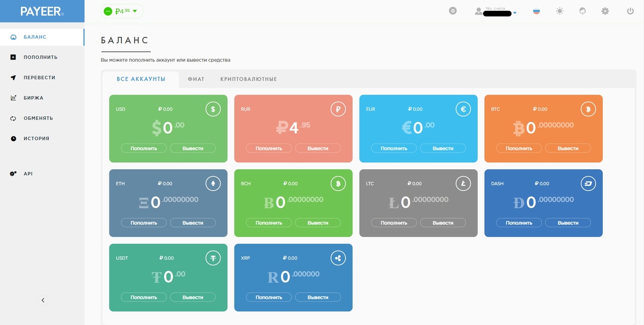The width and height of the screenshot is (644, 325).
Task: Open notifications counter showing 0
Action: point(452,11)
